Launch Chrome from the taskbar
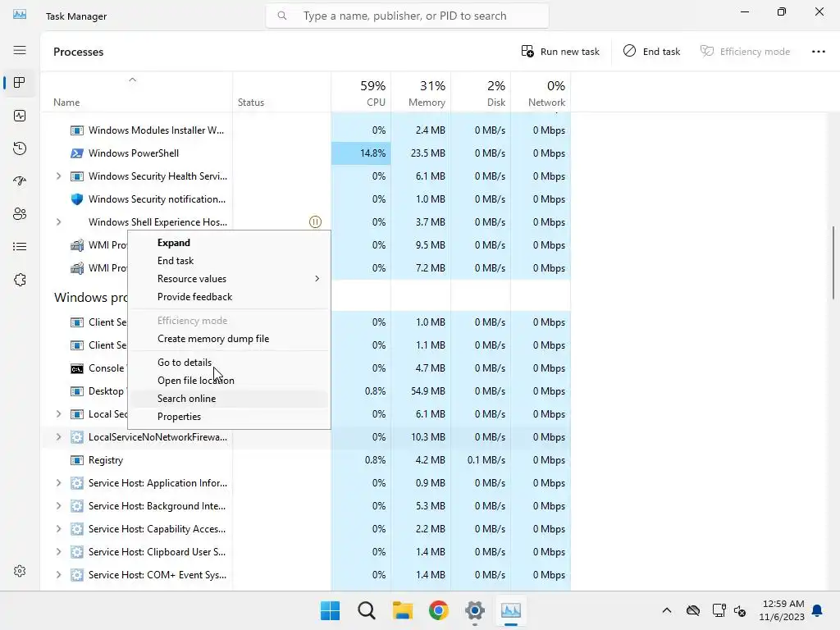The image size is (840, 630). click(438, 610)
